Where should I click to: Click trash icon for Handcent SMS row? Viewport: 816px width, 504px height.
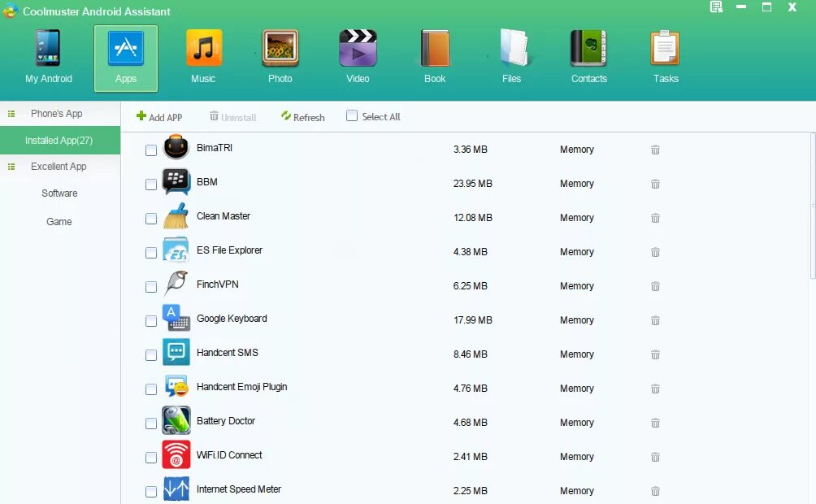655,354
